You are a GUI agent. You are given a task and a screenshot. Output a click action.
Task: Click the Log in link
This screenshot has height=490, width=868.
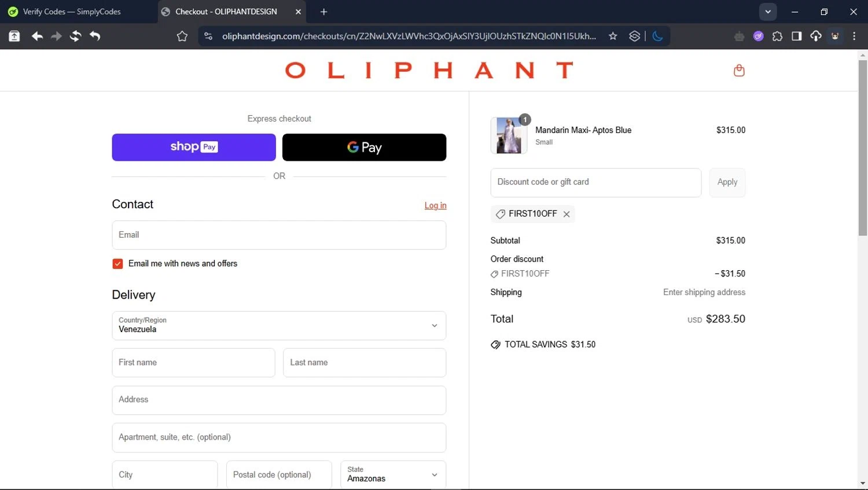pos(435,205)
